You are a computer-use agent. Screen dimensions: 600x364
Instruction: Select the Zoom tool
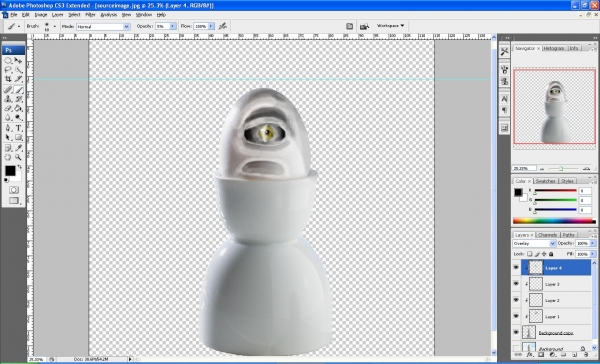pyautogui.click(x=18, y=157)
